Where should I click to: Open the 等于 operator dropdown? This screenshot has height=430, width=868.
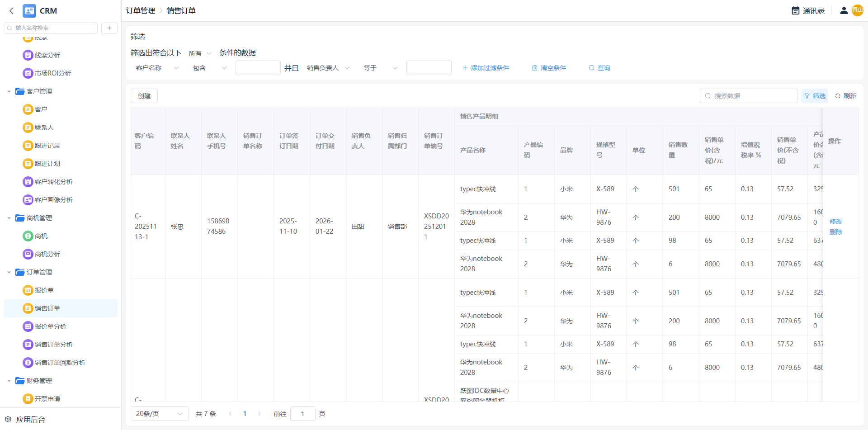(380, 68)
